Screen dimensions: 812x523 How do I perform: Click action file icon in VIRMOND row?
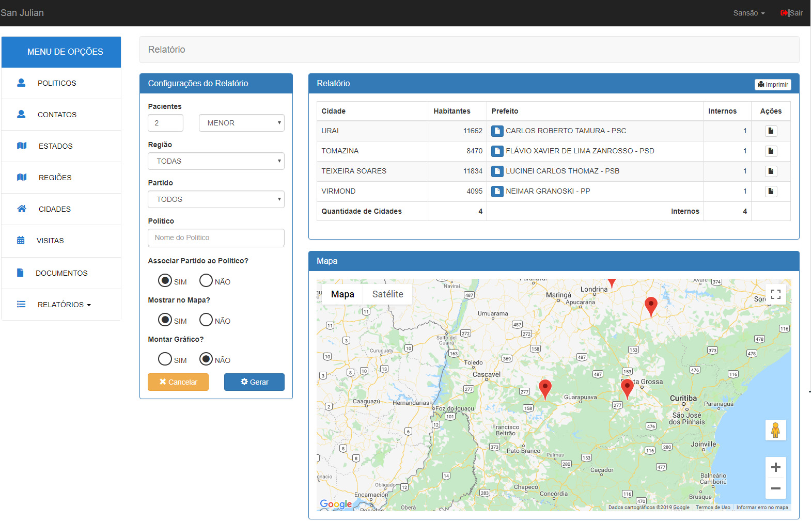(771, 192)
